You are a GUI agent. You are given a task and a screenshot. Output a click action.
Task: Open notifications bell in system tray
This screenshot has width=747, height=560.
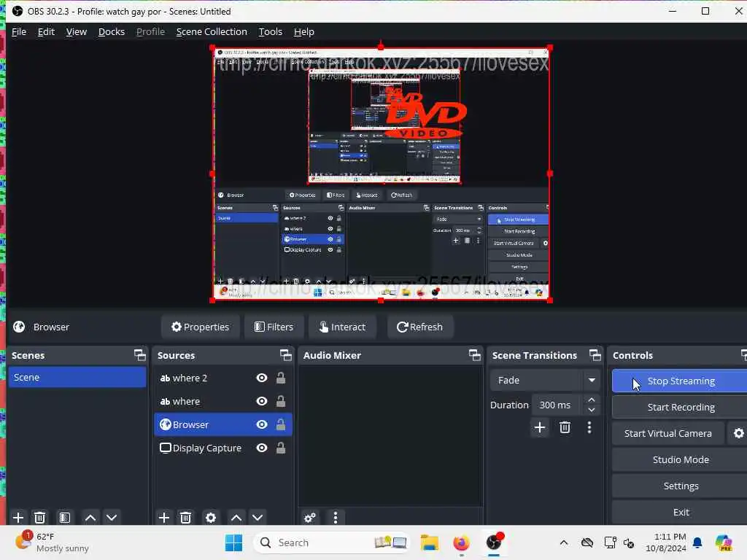click(697, 542)
